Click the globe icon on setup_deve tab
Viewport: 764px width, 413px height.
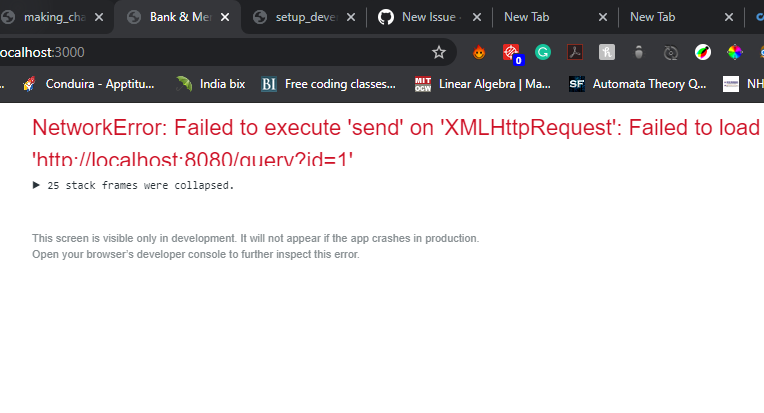pos(260,18)
